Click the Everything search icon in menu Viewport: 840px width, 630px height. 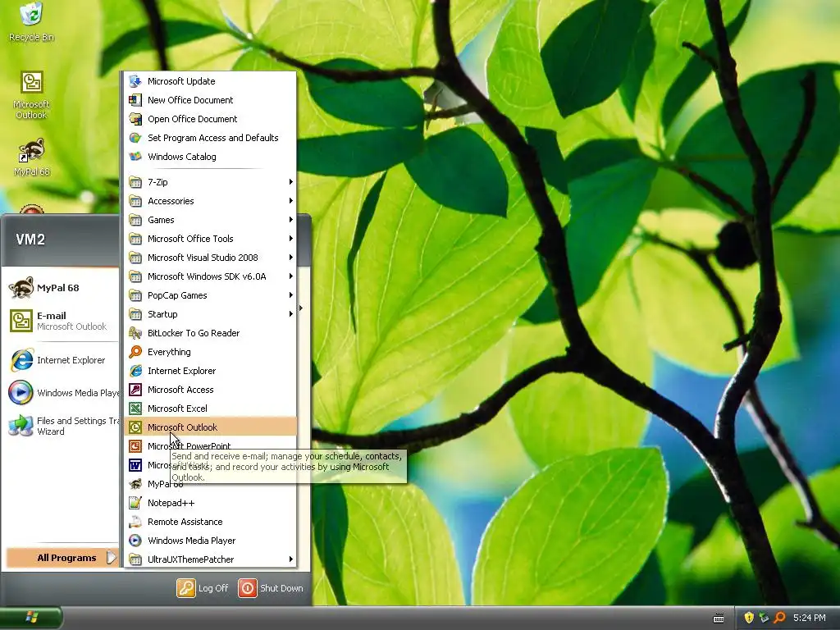coord(135,352)
